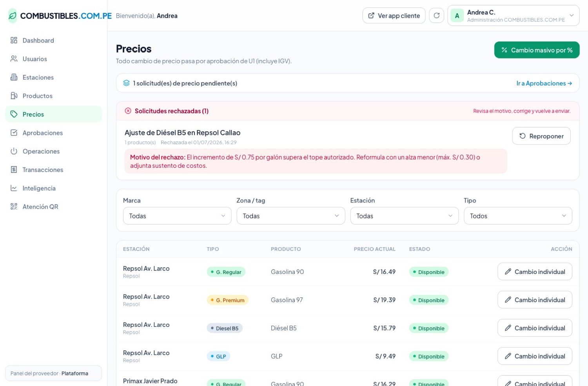588x386 pixels.
Task: Click pencil icon in Repsol Av. Larco GLP row
Action: pyautogui.click(x=508, y=356)
